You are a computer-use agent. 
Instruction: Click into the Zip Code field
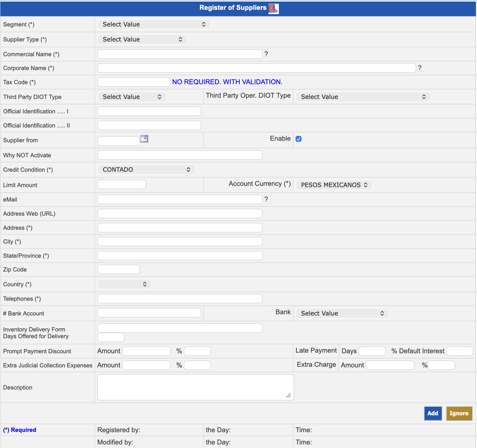[118, 269]
